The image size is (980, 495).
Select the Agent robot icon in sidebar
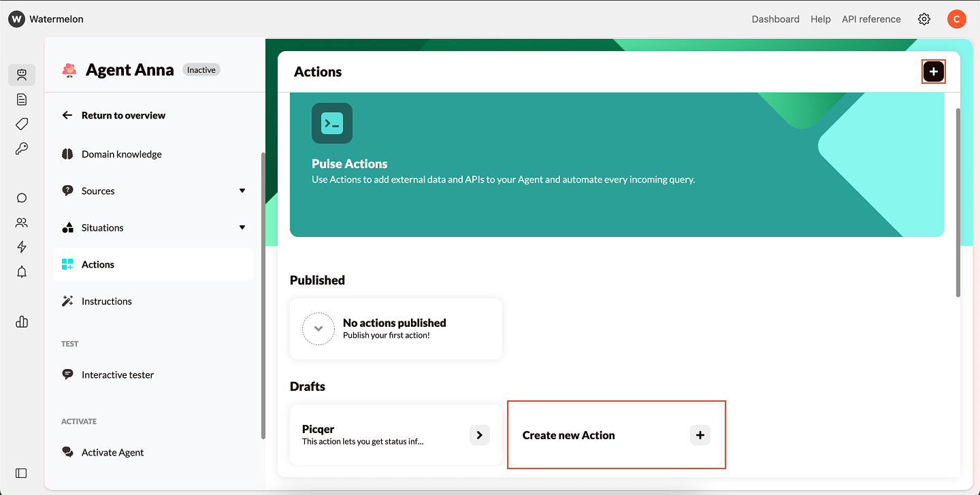click(22, 75)
